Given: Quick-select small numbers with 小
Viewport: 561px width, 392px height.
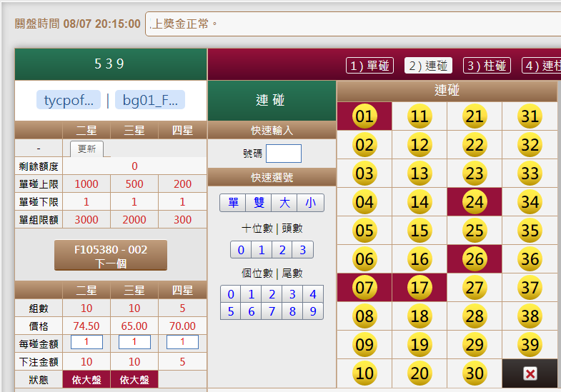Looking at the screenshot, I should (x=311, y=203).
